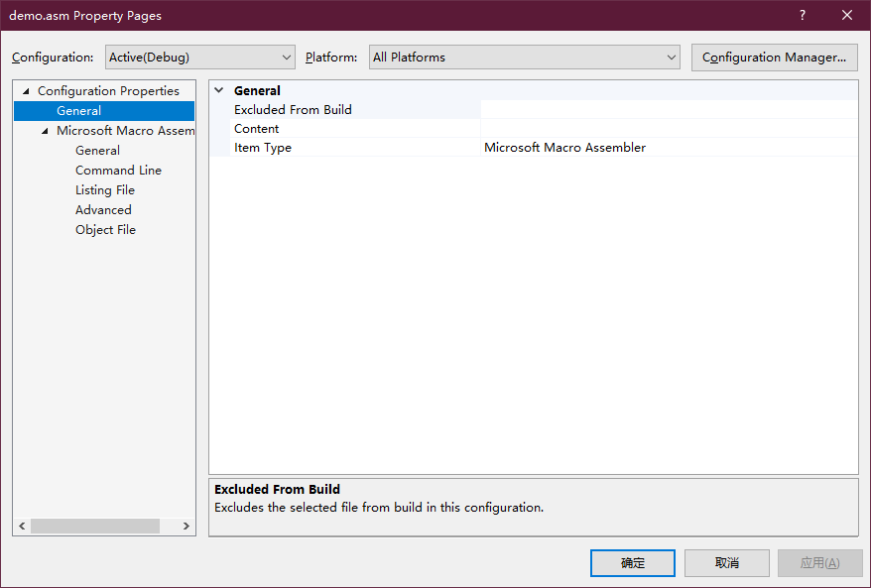Click the right arrow of the horizontal scrollbar

[x=187, y=526]
